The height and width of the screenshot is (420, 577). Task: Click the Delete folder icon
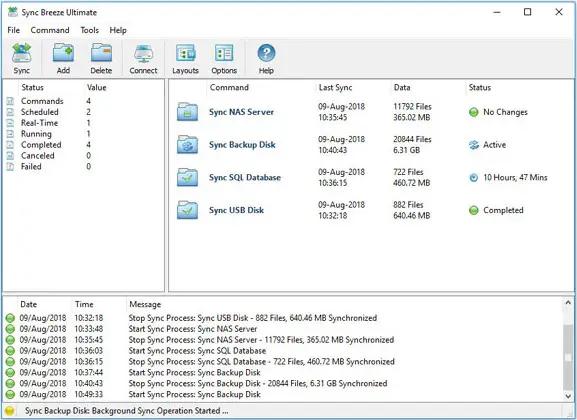[x=101, y=53]
